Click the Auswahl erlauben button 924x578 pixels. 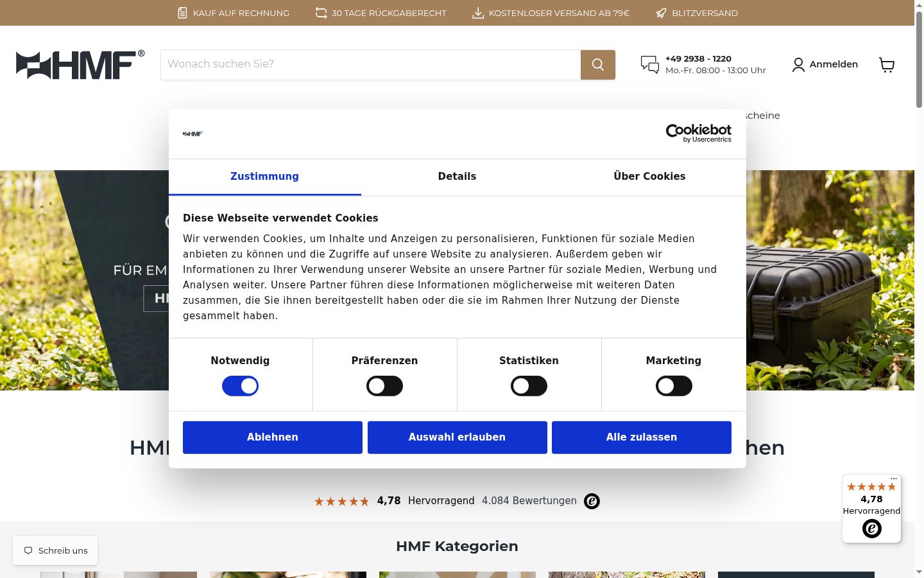458,437
